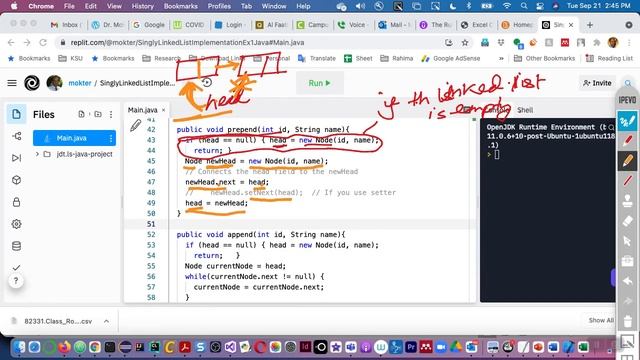Click the Replit logo icon
This screenshot has width=640, height=360.
32,83
